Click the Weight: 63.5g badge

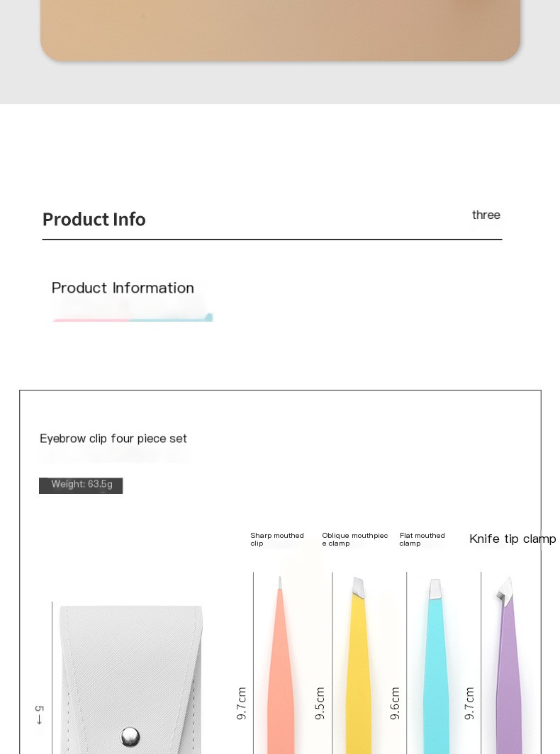(81, 485)
